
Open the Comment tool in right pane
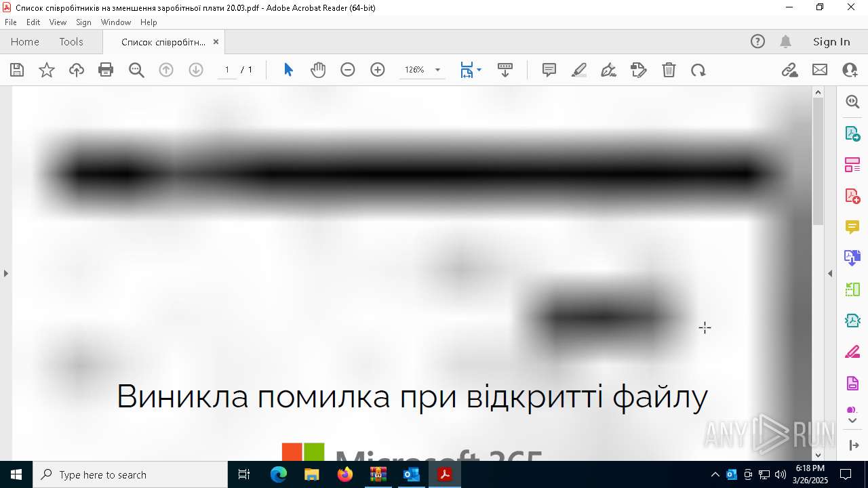[852, 227]
